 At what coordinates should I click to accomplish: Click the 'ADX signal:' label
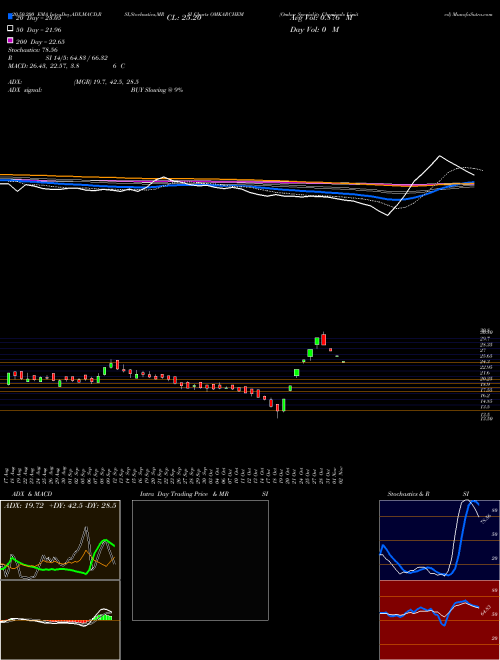[x=25, y=90]
